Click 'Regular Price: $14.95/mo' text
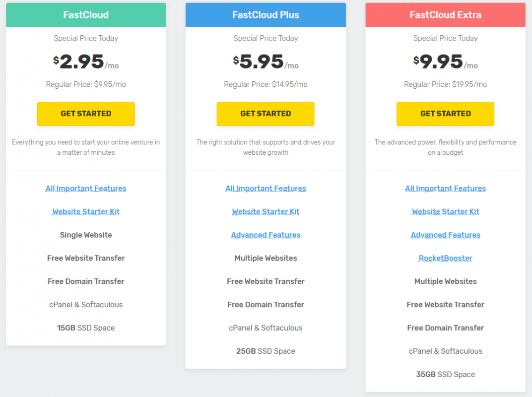 [x=266, y=84]
